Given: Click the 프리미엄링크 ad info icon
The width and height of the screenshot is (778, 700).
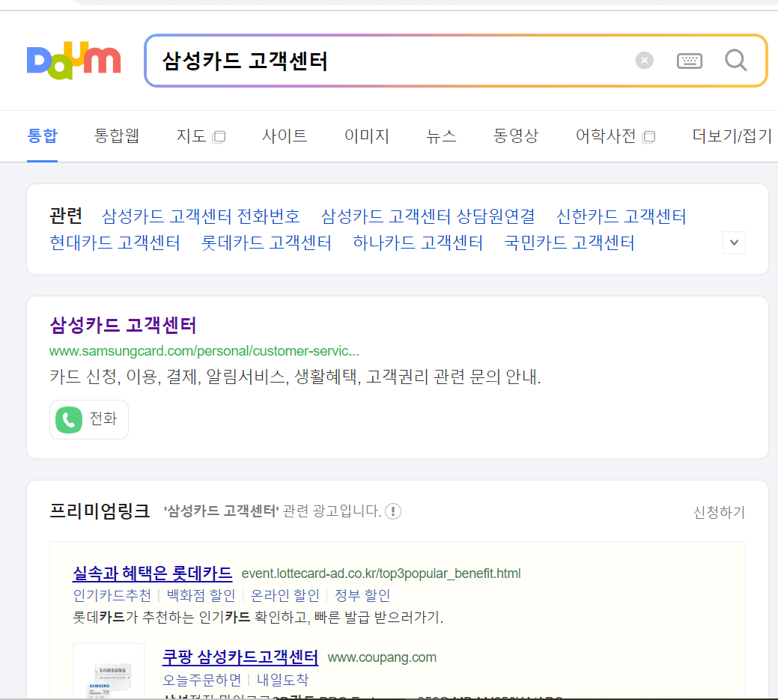Looking at the screenshot, I should tap(393, 511).
